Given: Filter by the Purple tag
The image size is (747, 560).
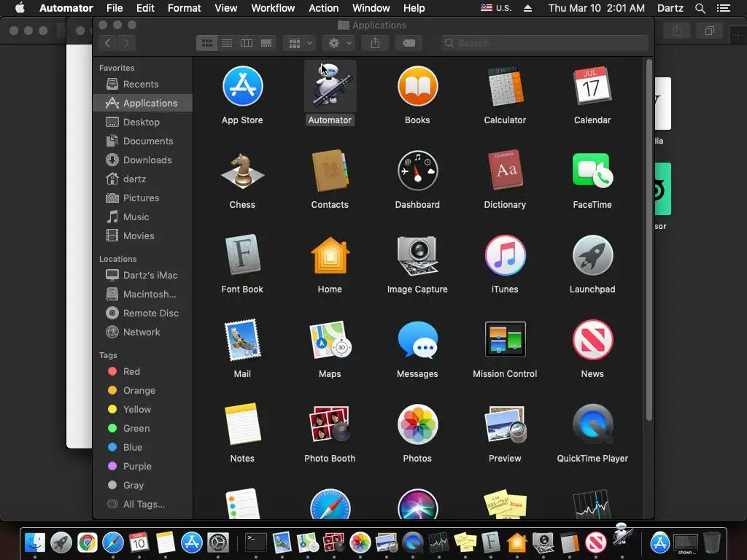Looking at the screenshot, I should [x=142, y=466].
